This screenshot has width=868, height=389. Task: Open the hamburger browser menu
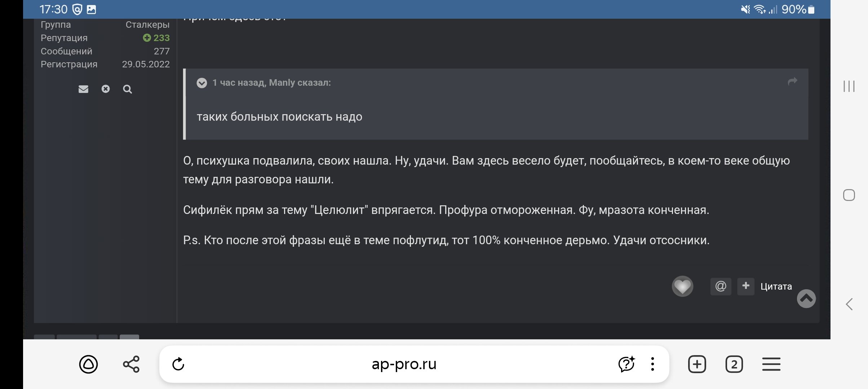pyautogui.click(x=771, y=364)
